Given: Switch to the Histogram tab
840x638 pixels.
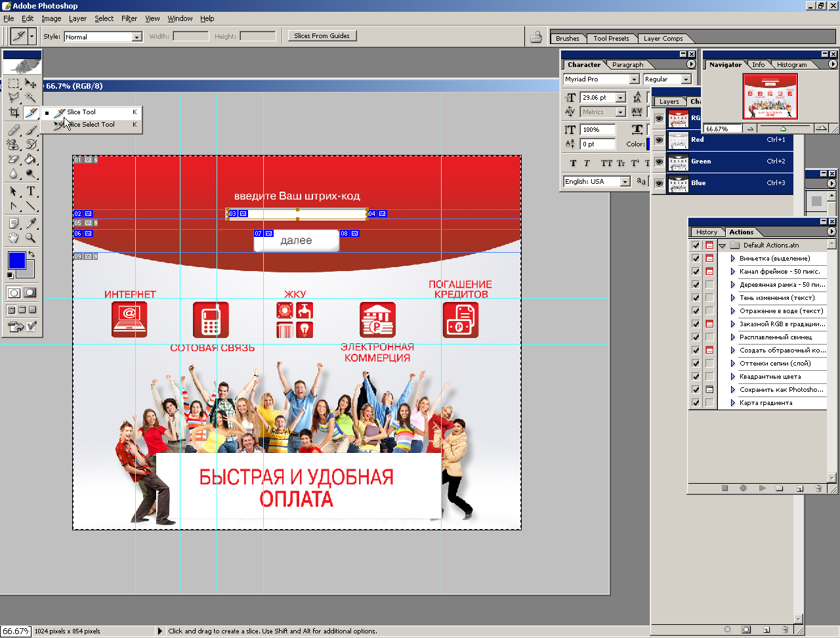Looking at the screenshot, I should click(792, 65).
